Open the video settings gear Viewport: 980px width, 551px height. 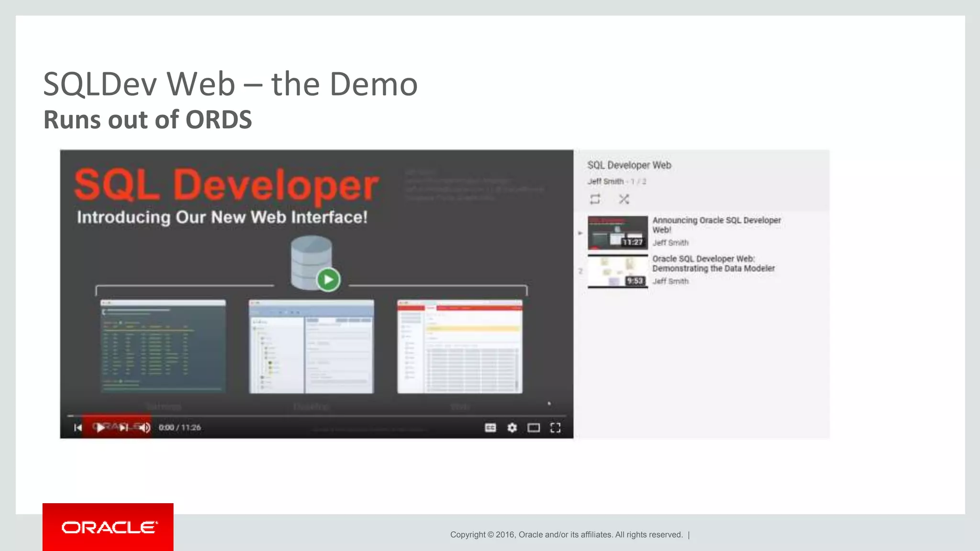coord(512,428)
